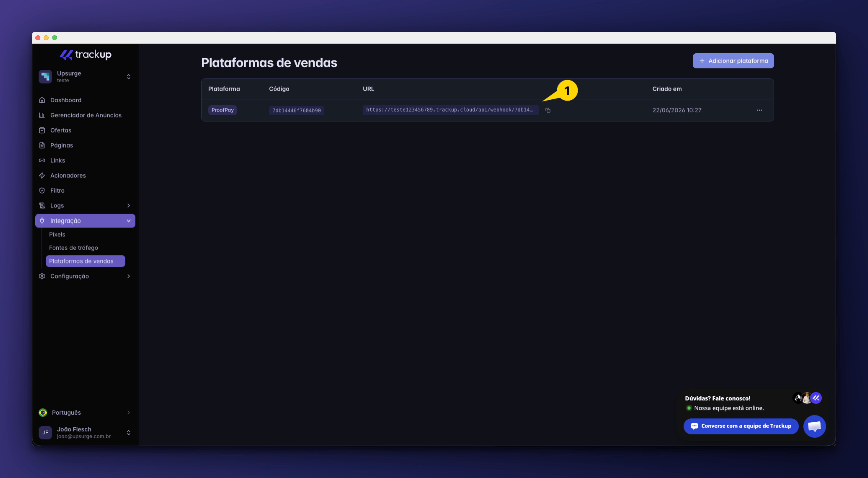This screenshot has height=478, width=868.
Task: Click the Brazil flag language icon
Action: tap(43, 413)
